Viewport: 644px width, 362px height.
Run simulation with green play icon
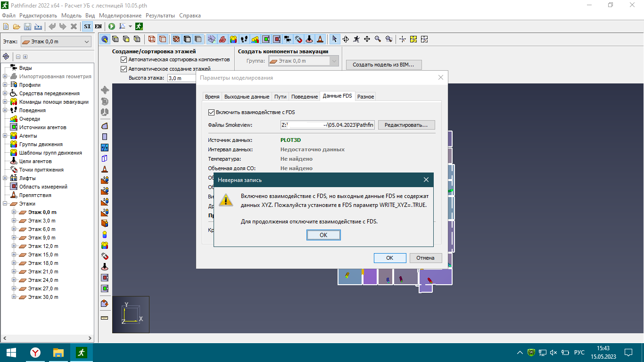click(x=112, y=26)
